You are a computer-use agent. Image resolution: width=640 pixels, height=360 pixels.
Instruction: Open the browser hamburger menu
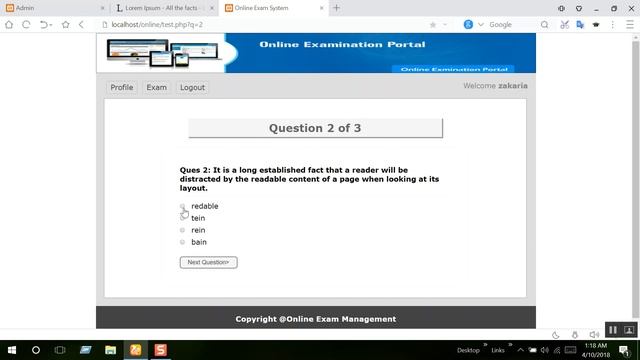[630, 24]
